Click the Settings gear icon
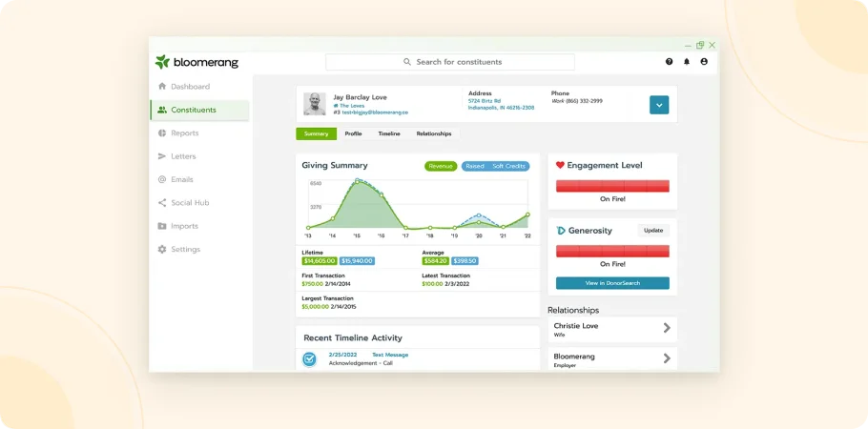This screenshot has height=429, width=868. click(x=162, y=249)
